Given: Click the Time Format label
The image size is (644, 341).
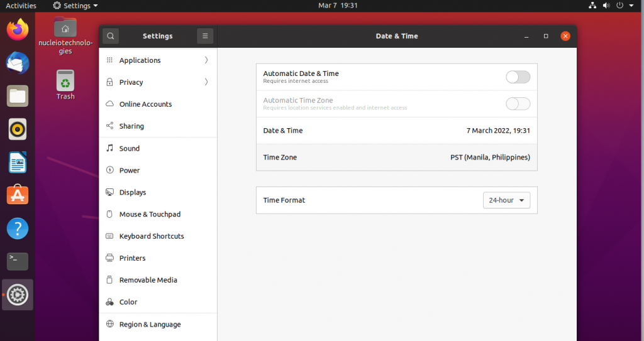Looking at the screenshot, I should click(284, 200).
